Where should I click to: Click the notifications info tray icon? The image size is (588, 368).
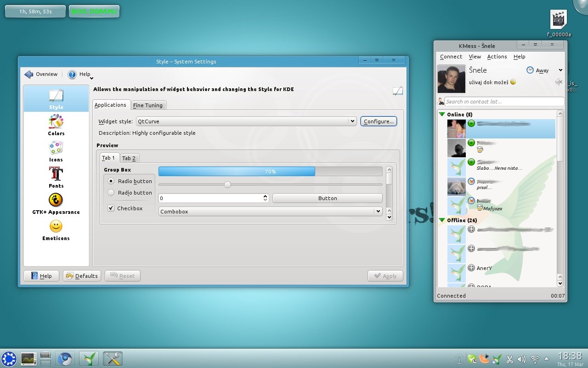pyautogui.click(x=459, y=359)
